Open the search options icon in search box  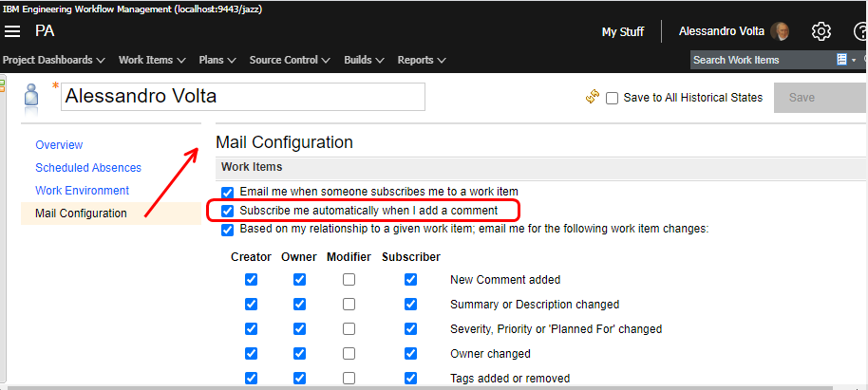click(843, 60)
